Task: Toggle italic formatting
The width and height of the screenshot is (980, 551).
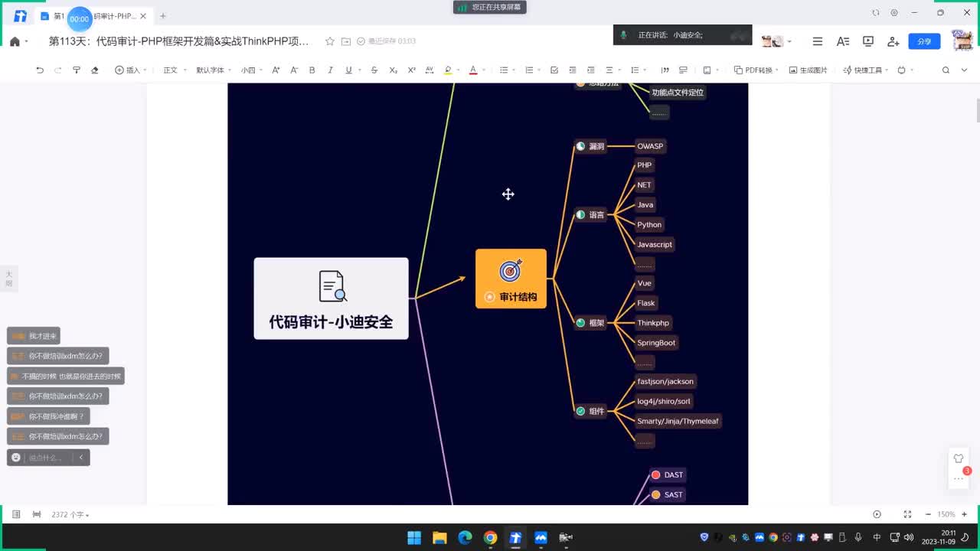Action: (330, 70)
